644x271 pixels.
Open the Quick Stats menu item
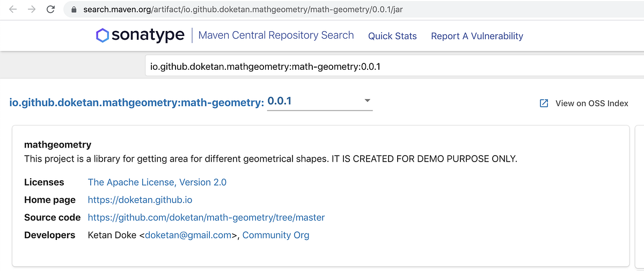tap(392, 36)
